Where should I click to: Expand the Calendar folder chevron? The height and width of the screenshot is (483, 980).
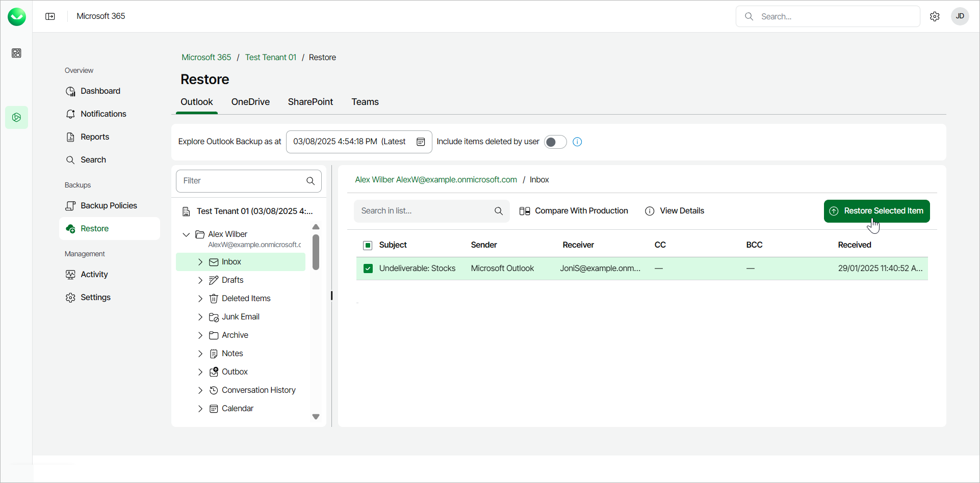click(200, 409)
